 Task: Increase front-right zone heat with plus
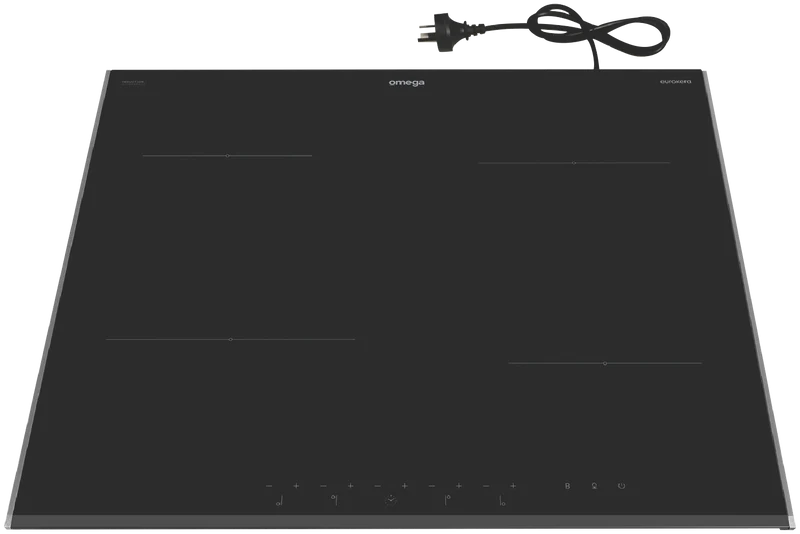(513, 486)
